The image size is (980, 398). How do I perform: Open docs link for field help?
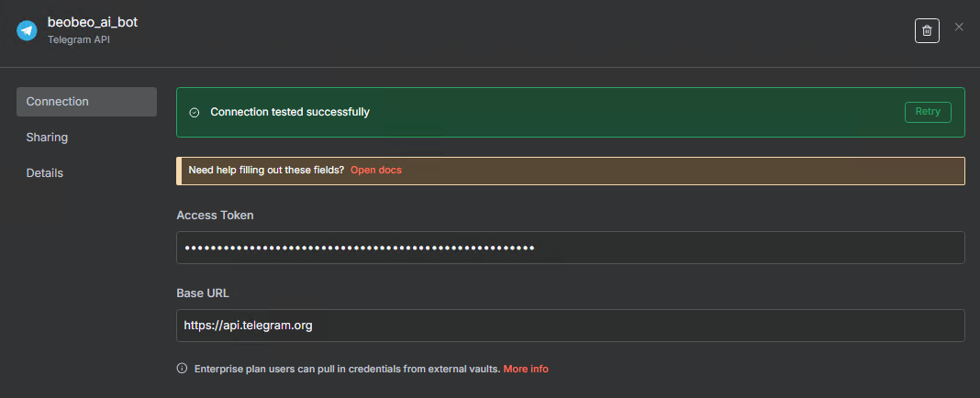coord(376,170)
